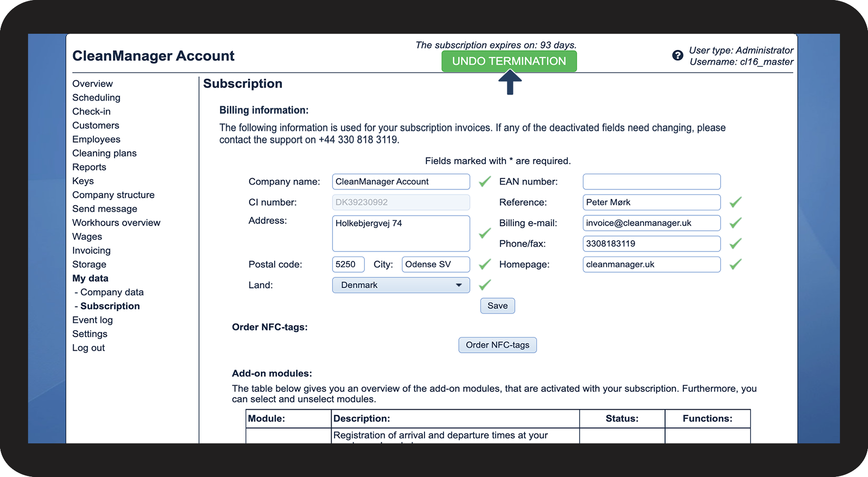Open Wages section
Screen dimensions: 868x477
click(x=87, y=237)
